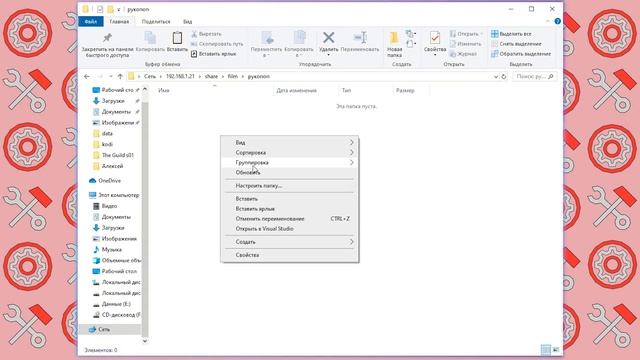The width and height of the screenshot is (640, 360).
Task: Select Сеть in navigation pane
Action: pyautogui.click(x=104, y=329)
